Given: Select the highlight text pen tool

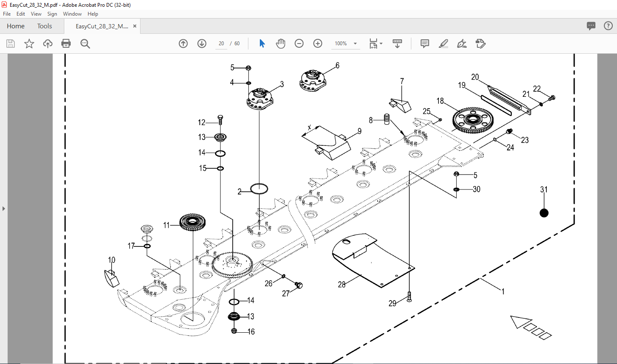Looking at the screenshot, I should [443, 44].
